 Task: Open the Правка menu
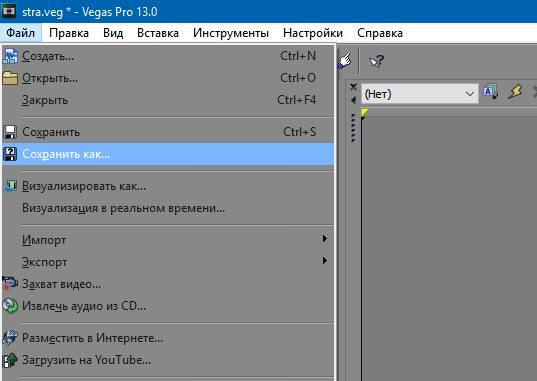point(69,33)
